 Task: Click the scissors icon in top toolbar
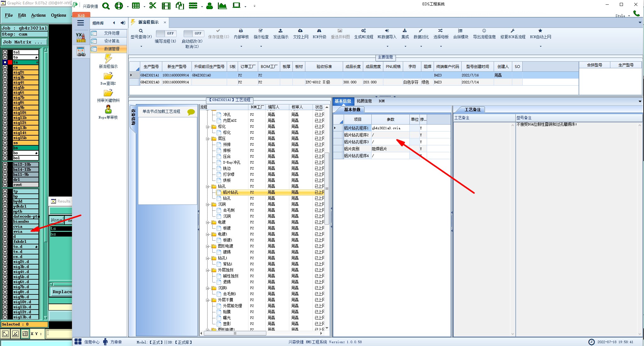click(153, 6)
